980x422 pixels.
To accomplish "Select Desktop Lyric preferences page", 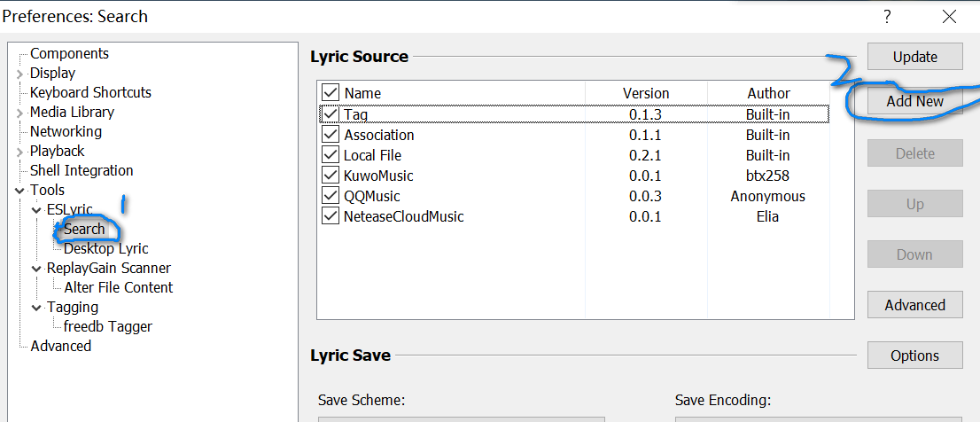I will (x=105, y=249).
